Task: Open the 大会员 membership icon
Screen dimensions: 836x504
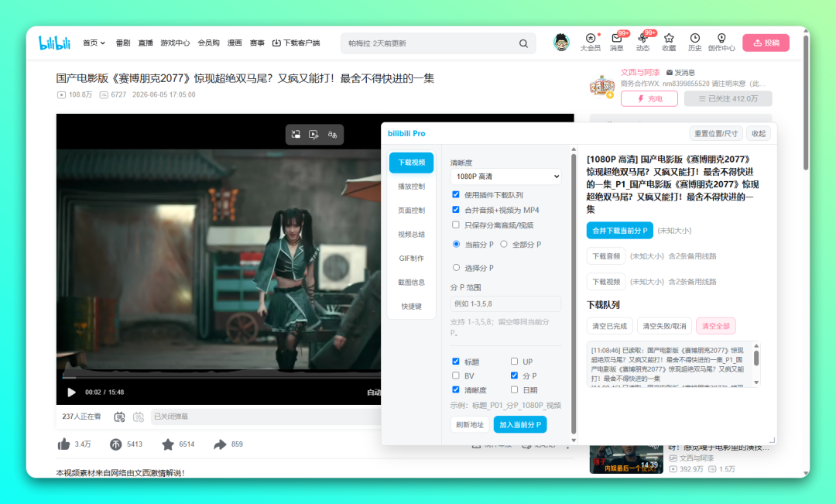Action: 590,38
